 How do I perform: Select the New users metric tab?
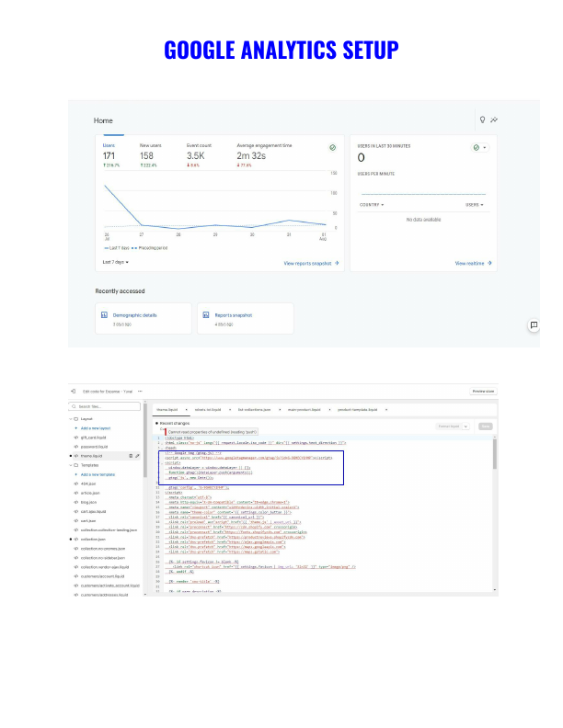click(x=150, y=156)
